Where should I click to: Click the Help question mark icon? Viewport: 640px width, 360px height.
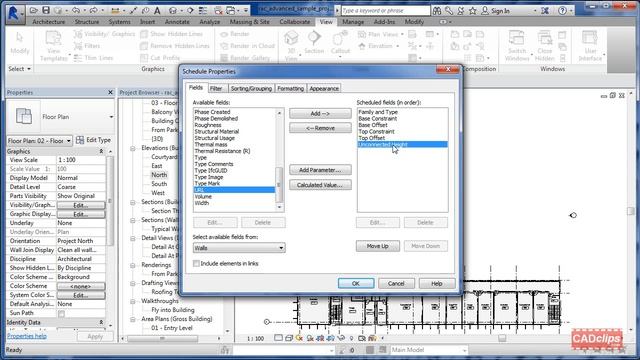click(562, 11)
